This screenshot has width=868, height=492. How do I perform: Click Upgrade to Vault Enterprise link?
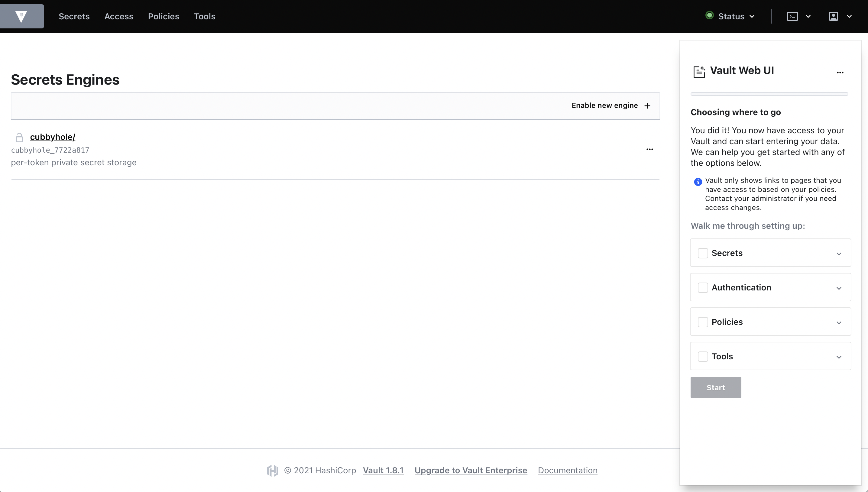[x=471, y=470]
